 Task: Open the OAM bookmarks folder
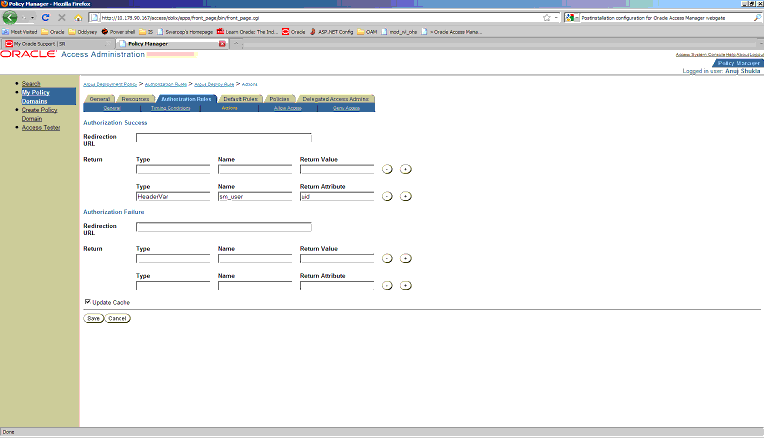(x=367, y=32)
